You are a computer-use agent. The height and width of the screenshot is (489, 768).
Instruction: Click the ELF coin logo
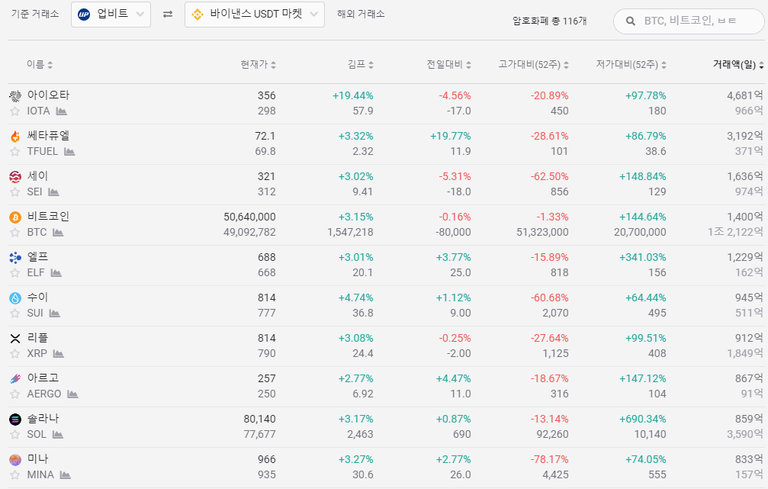[15, 258]
